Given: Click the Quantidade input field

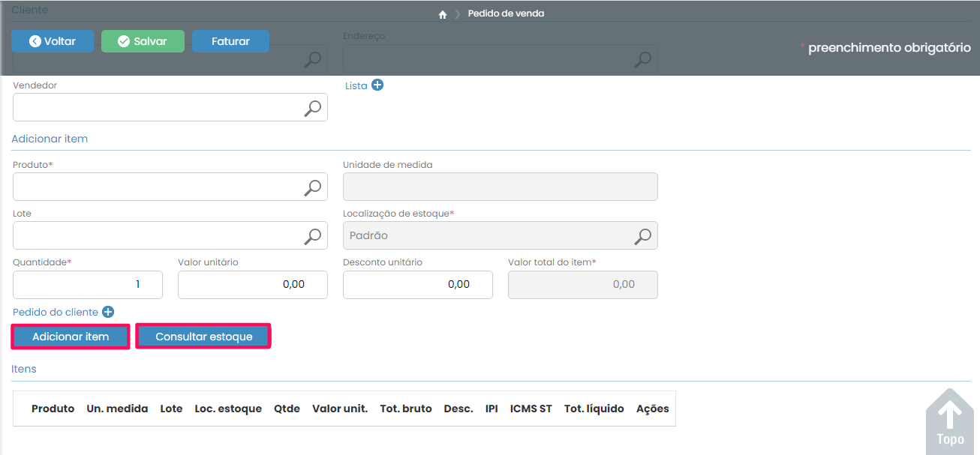Looking at the screenshot, I should (87, 285).
